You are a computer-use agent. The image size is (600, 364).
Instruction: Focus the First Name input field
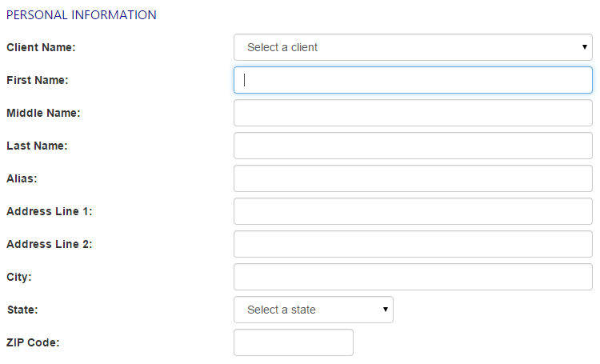[413, 80]
